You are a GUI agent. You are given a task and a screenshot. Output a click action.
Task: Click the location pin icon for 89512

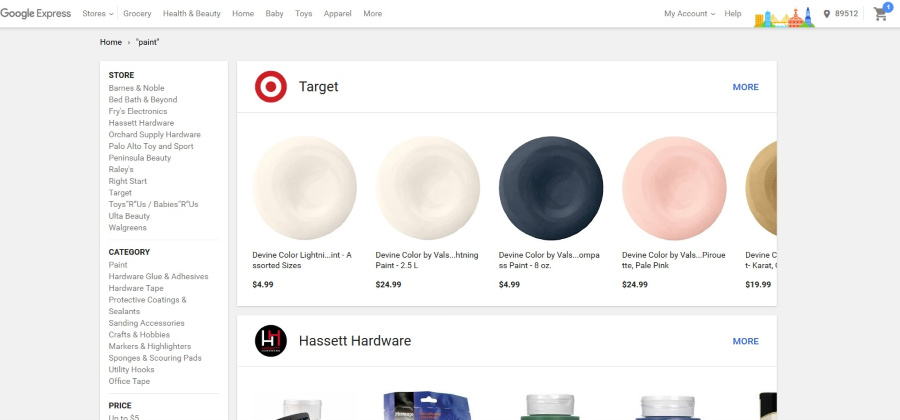[827, 14]
